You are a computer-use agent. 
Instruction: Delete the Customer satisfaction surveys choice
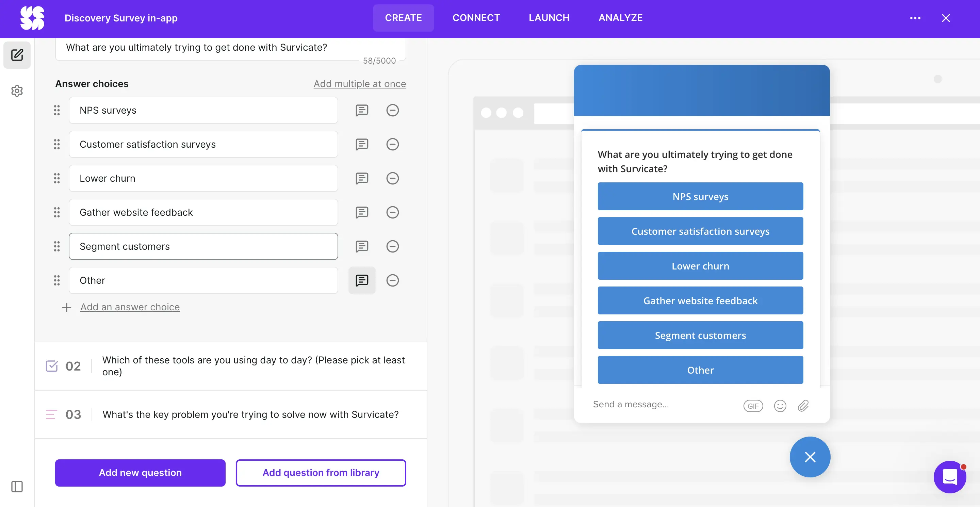392,144
